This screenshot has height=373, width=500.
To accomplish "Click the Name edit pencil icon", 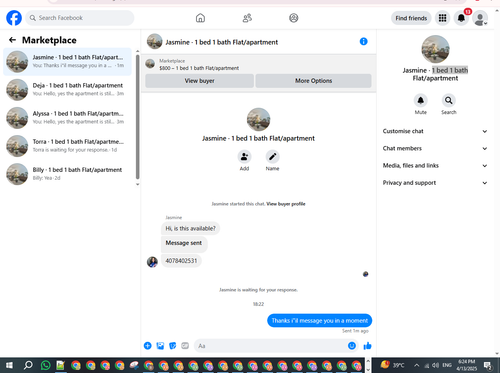I will click(x=272, y=157).
